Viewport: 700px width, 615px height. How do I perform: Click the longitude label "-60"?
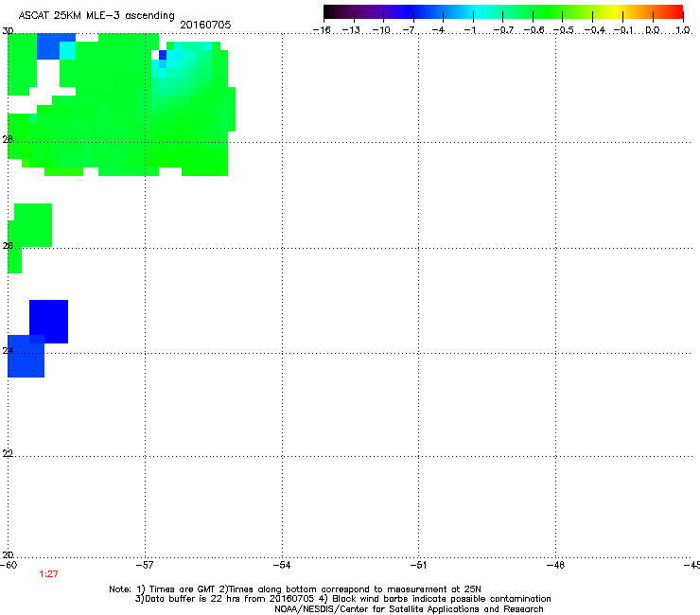point(9,565)
